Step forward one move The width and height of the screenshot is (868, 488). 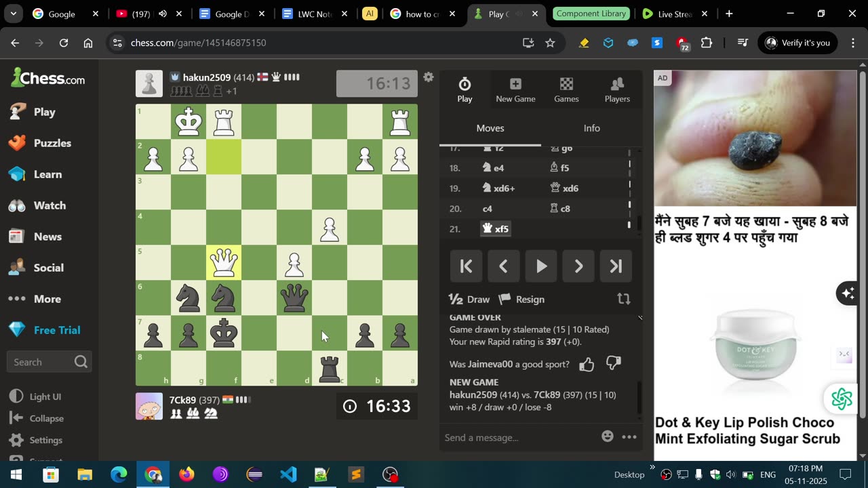pos(578,266)
